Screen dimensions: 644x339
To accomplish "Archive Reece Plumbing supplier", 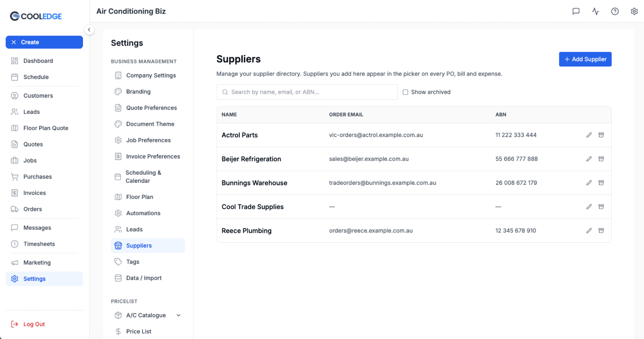I will (x=601, y=231).
